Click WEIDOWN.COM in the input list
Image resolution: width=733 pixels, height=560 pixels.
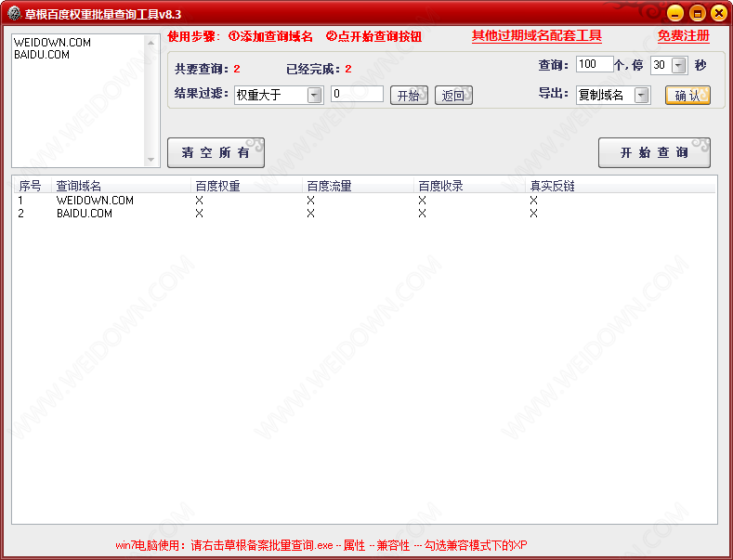click(52, 42)
